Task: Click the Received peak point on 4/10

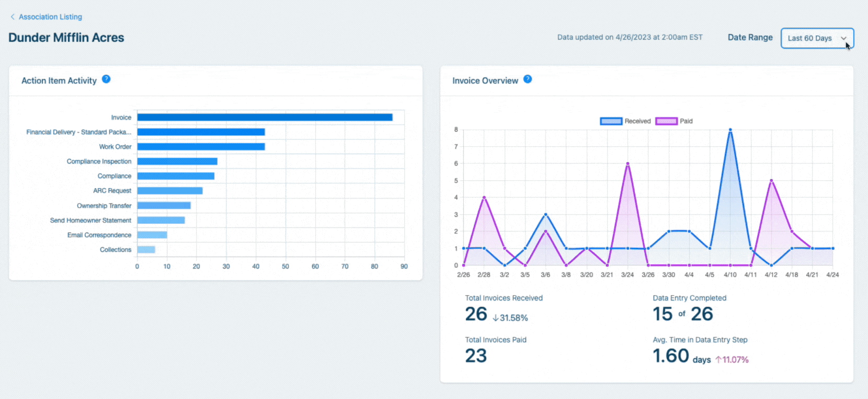Action: pos(730,130)
